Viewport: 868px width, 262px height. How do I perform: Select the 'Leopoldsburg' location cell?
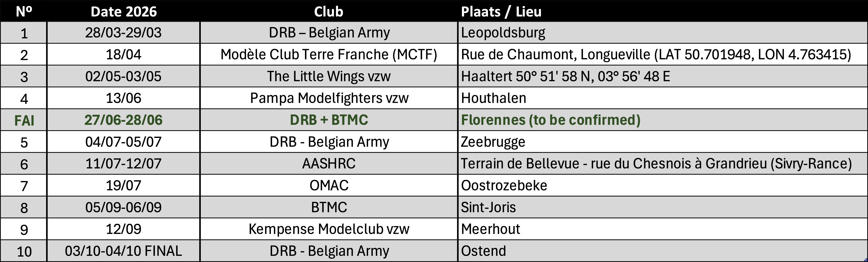(x=503, y=33)
